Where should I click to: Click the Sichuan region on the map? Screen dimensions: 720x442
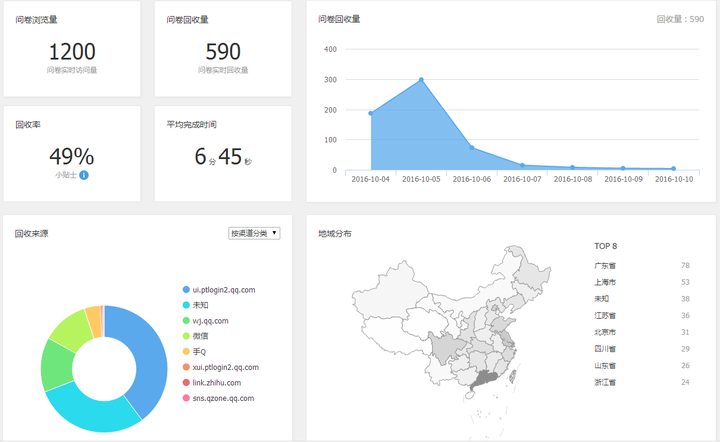pos(443,347)
